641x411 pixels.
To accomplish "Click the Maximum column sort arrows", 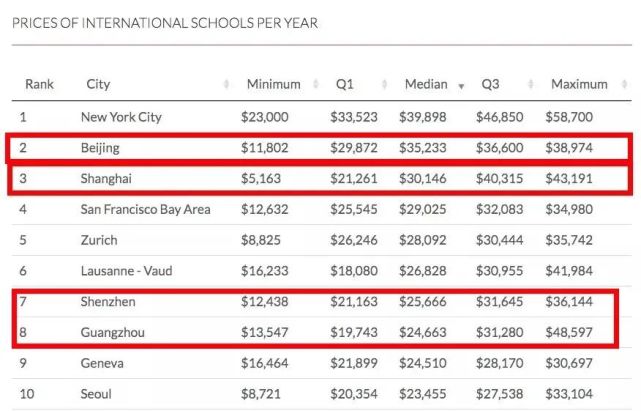I will 624,84.
